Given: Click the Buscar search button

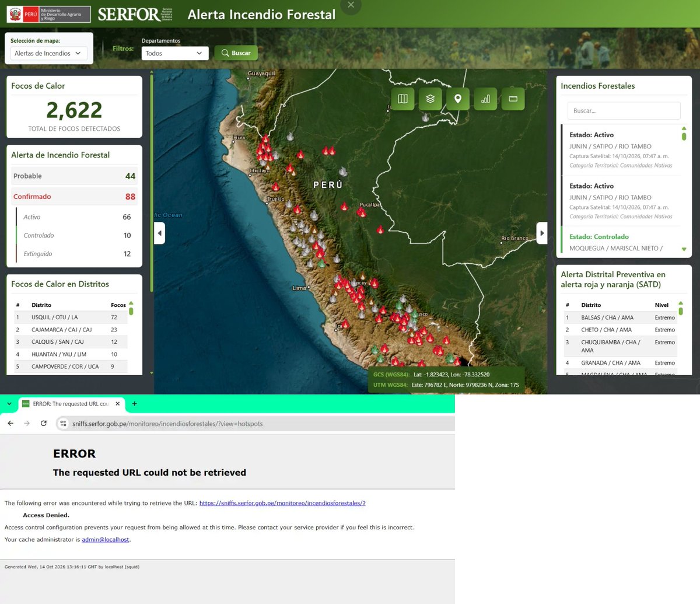Looking at the screenshot, I should click(x=236, y=53).
